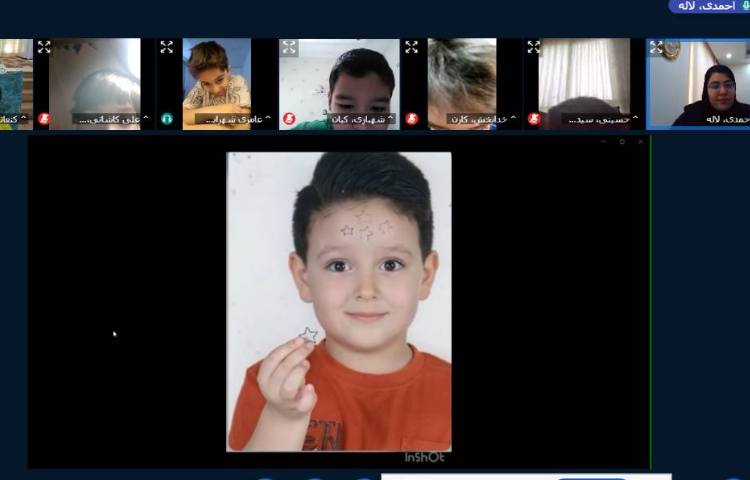The image size is (750, 480).
Task: Toggle the muted microphone on علی کاشانی tile
Action: [x=44, y=118]
